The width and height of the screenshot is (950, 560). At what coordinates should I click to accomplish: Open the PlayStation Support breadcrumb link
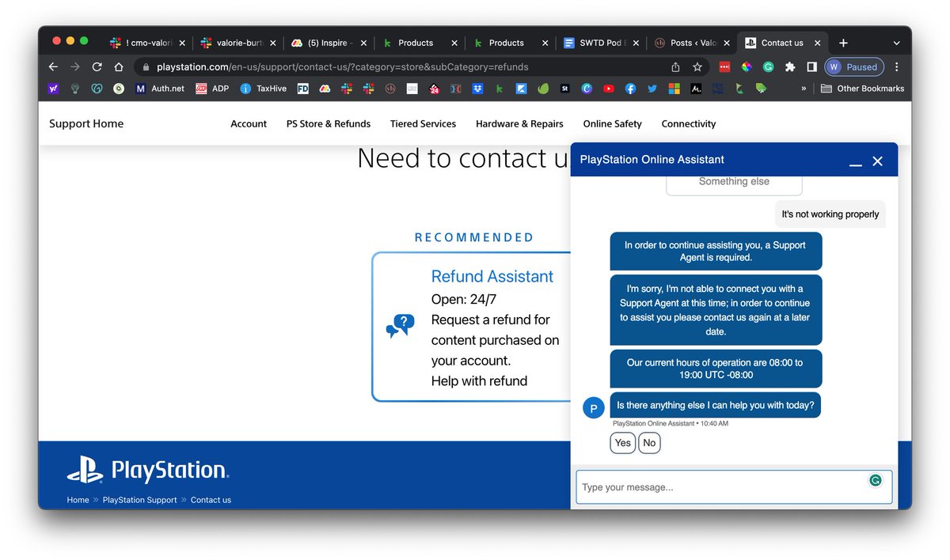140,500
